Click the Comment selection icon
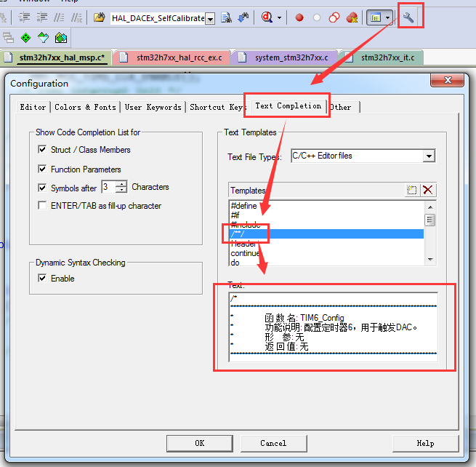The height and width of the screenshot is (467, 476). [x=59, y=17]
